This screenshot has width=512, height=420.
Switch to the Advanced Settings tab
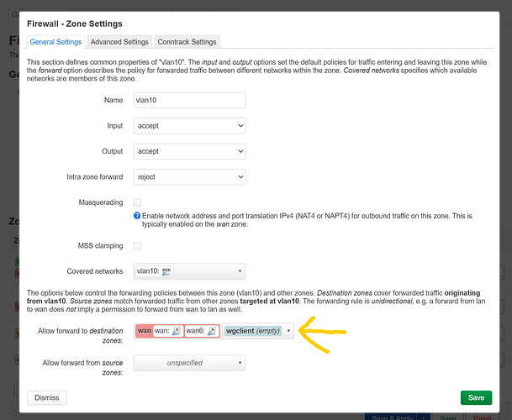coord(119,41)
